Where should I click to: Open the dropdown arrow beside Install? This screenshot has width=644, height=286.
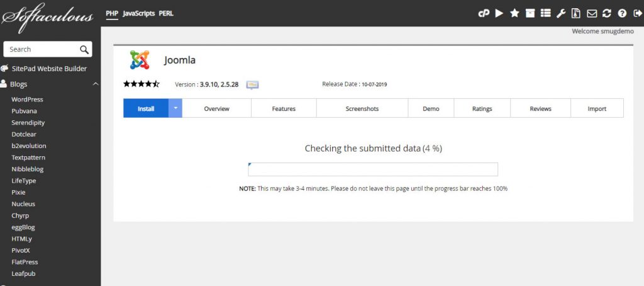click(x=176, y=108)
